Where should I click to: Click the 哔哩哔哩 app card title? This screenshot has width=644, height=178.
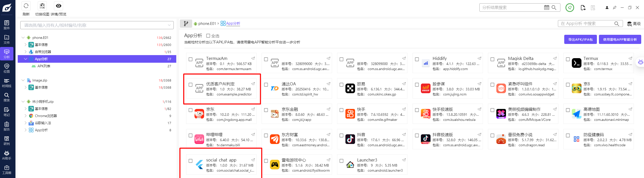214,135
